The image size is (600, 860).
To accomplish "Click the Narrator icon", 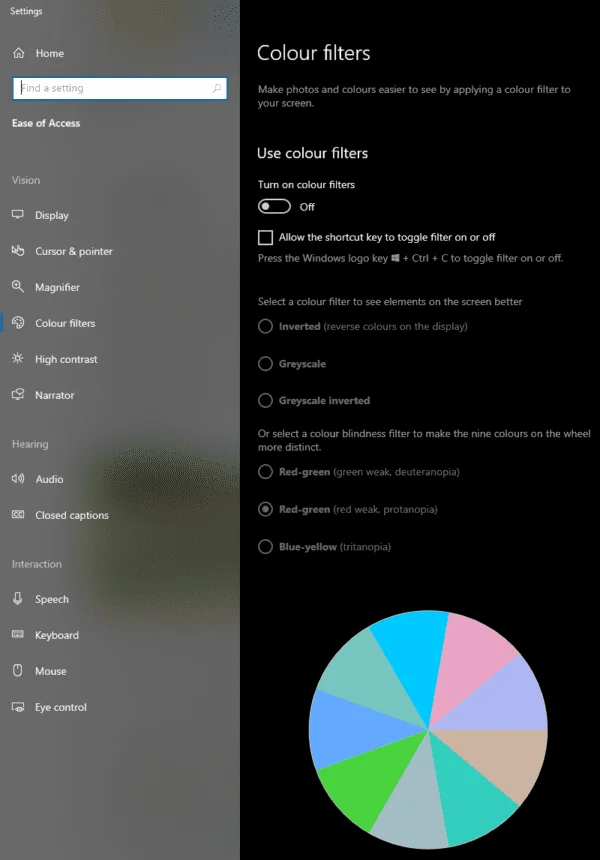I will point(18,394).
